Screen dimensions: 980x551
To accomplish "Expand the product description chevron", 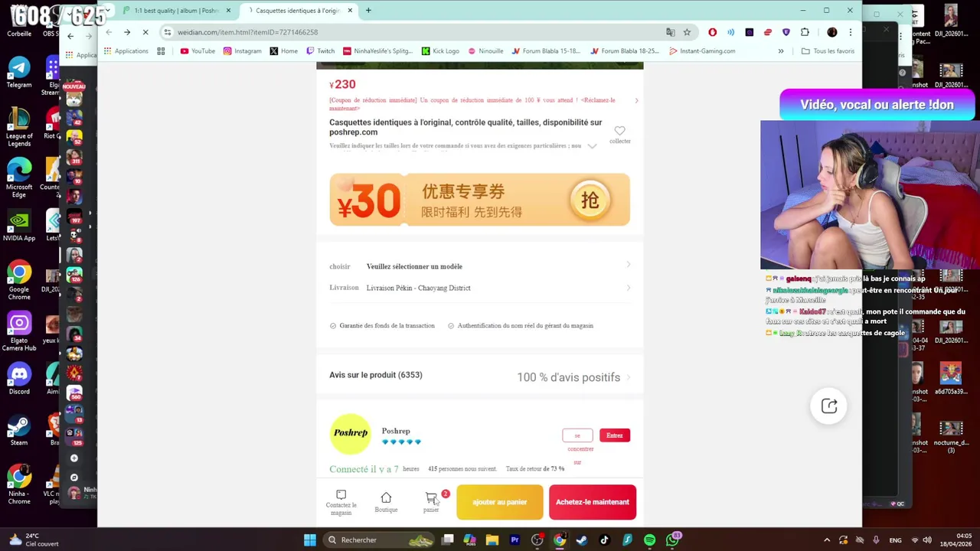I will [x=592, y=146].
